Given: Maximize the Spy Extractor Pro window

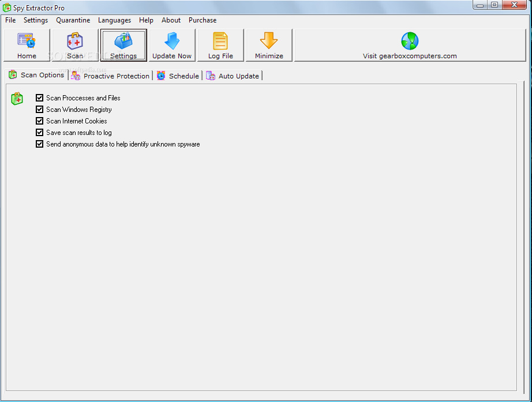Looking at the screenshot, I should (494, 5).
